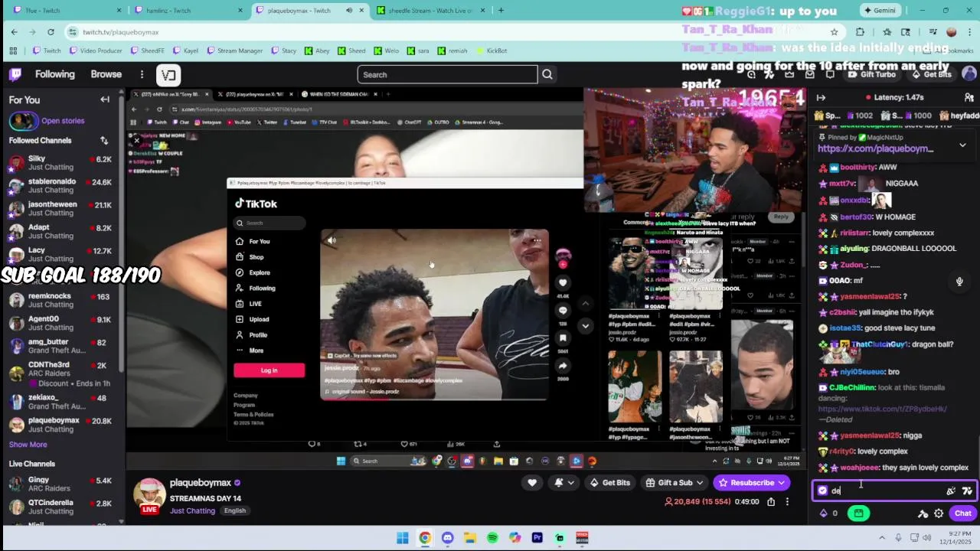Screen dimensions: 980x551
Task: Open Windows Start menu
Action: coord(402,538)
